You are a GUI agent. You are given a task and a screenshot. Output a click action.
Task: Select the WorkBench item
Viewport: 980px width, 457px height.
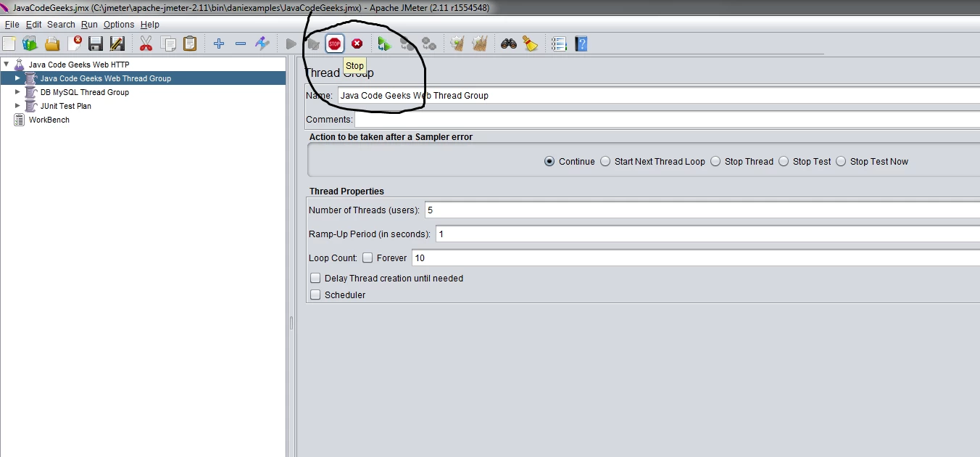[49, 120]
